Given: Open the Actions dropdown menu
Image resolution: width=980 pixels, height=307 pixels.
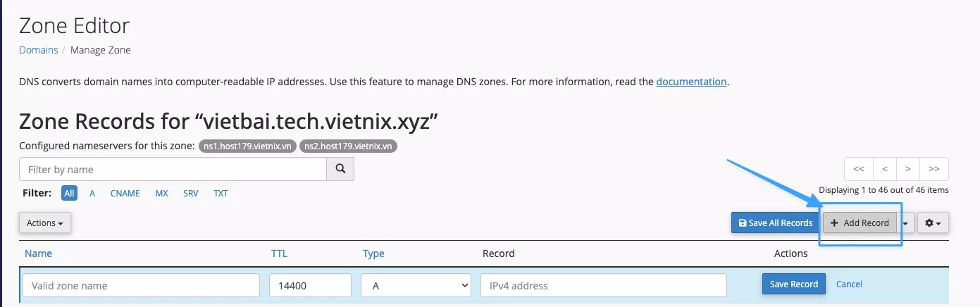Looking at the screenshot, I should [45, 223].
